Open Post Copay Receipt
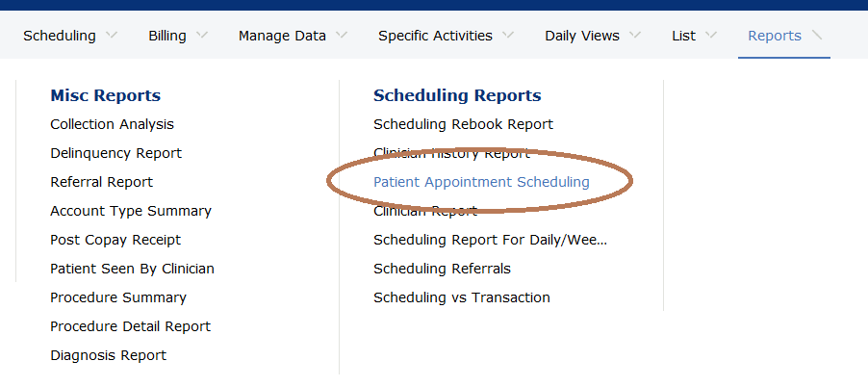 (115, 240)
